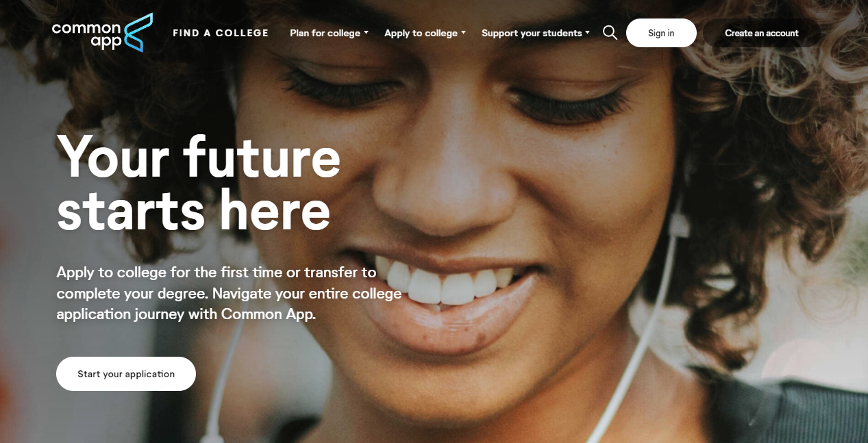Viewport: 868px width, 443px height.
Task: Go to FIND A COLLEGE link
Action: pos(221,33)
